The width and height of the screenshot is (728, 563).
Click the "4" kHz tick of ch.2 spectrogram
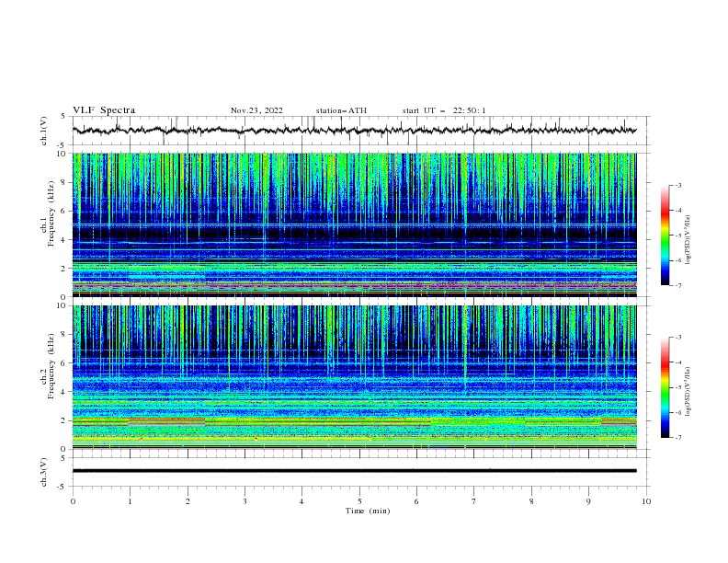65,392
